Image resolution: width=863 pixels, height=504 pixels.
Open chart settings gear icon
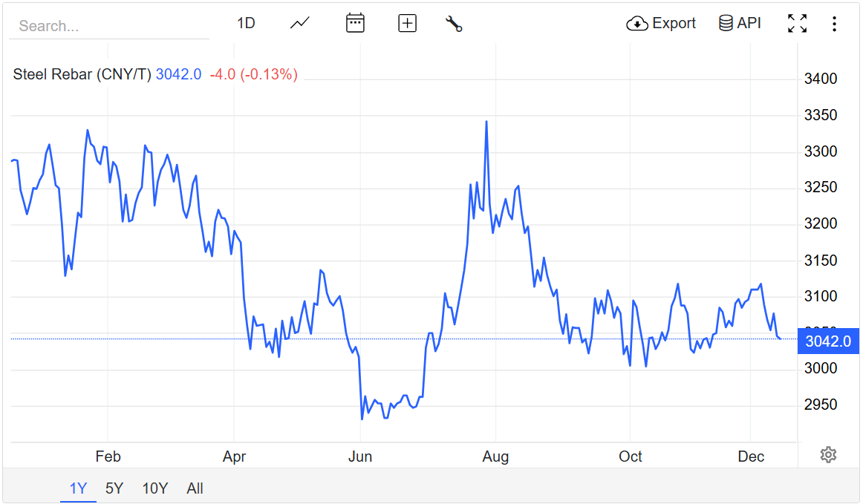pos(828,455)
